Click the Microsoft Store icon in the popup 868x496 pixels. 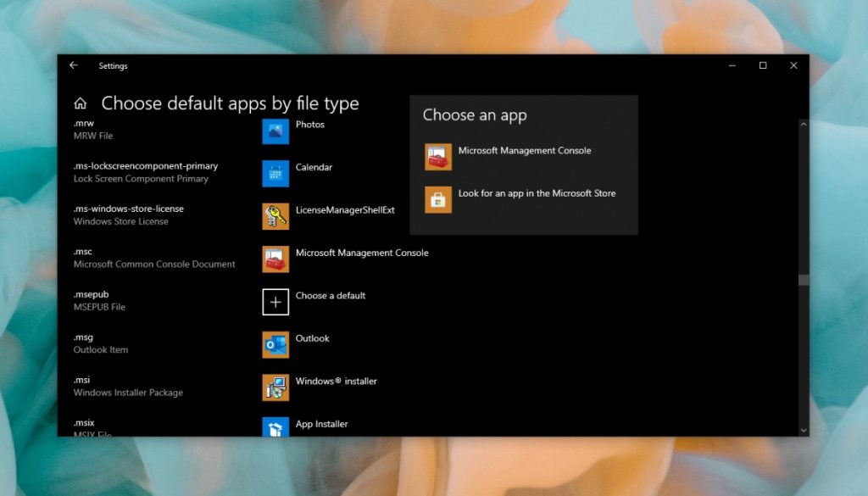438,200
